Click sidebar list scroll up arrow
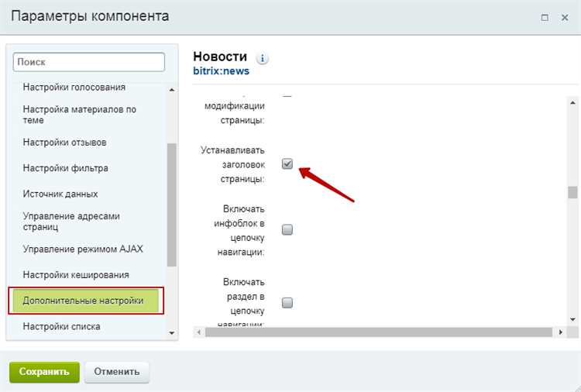Image resolution: width=581 pixels, height=392 pixels. click(171, 90)
